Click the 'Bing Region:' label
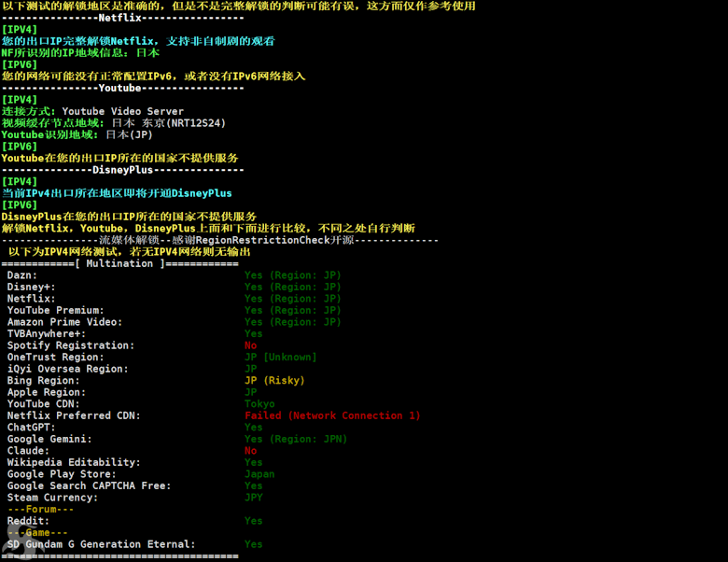 43,380
